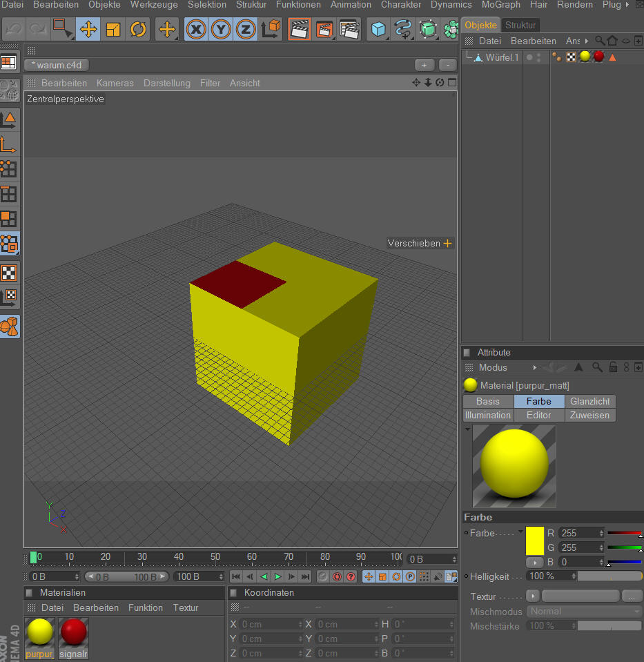This screenshot has height=662, width=644.
Task: Click the record keyframe button
Action: point(323,576)
